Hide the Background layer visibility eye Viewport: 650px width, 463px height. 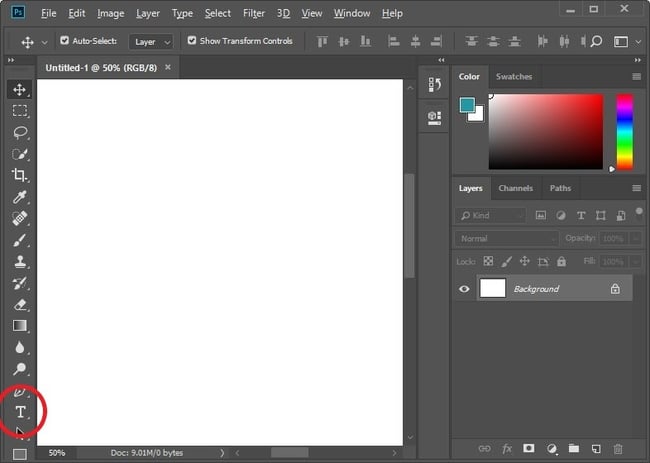[464, 289]
